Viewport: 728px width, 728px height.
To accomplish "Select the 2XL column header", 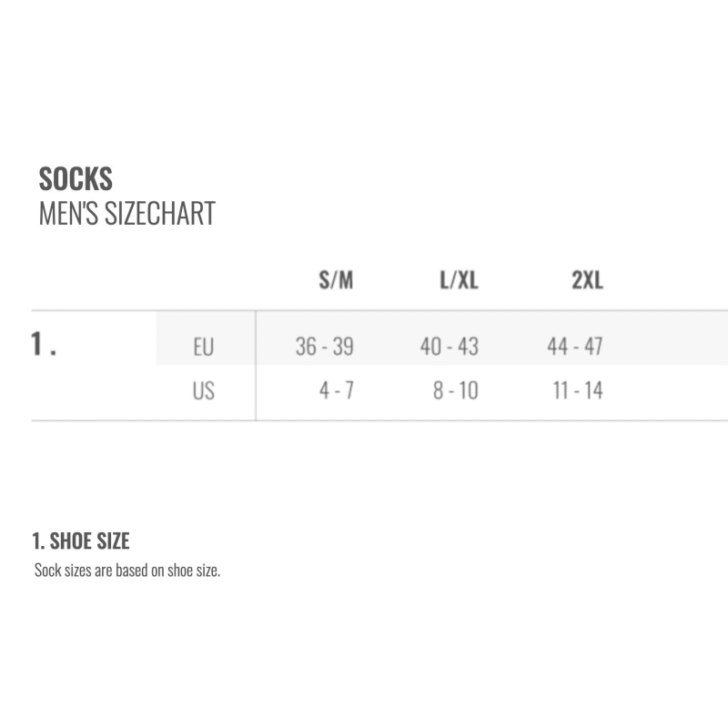I will tap(587, 280).
